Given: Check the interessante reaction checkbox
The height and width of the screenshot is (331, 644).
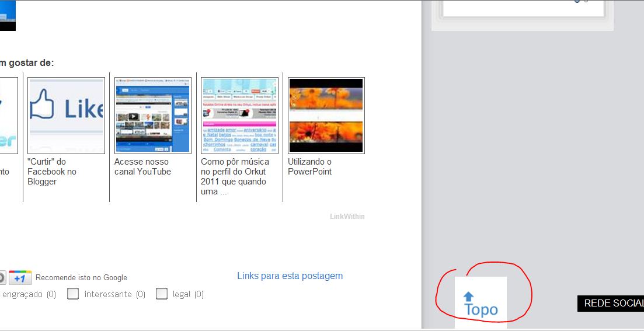Looking at the screenshot, I should coord(73,294).
